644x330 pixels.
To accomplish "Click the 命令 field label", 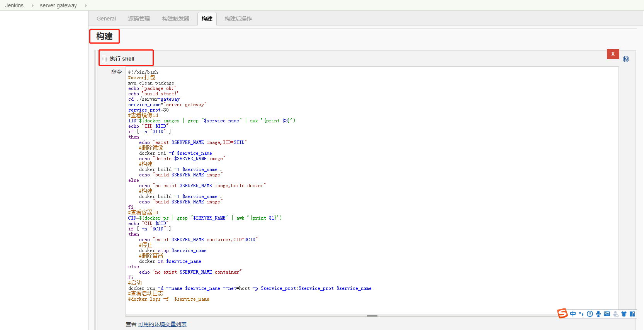I will click(116, 72).
